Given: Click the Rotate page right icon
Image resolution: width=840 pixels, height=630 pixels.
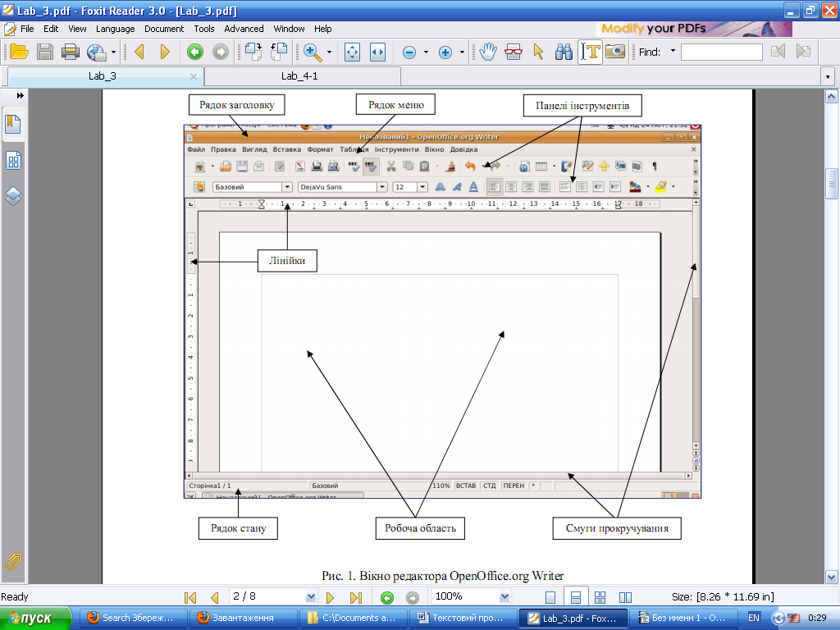Looking at the screenshot, I should (253, 52).
